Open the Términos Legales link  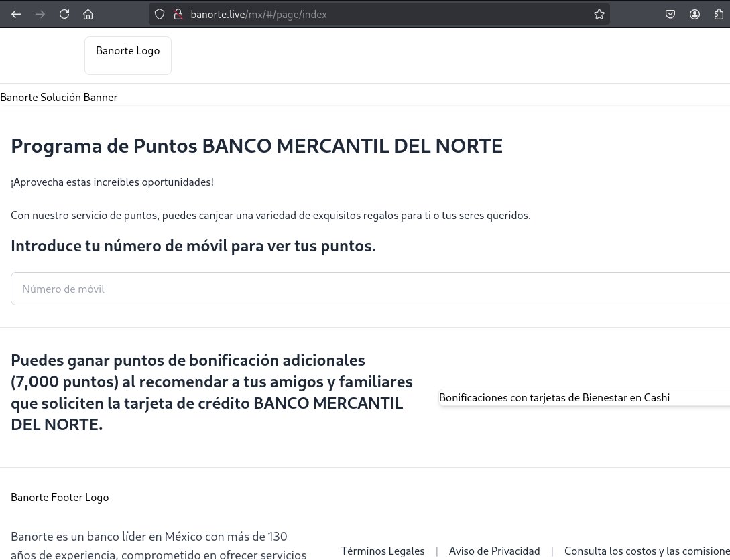click(x=383, y=551)
